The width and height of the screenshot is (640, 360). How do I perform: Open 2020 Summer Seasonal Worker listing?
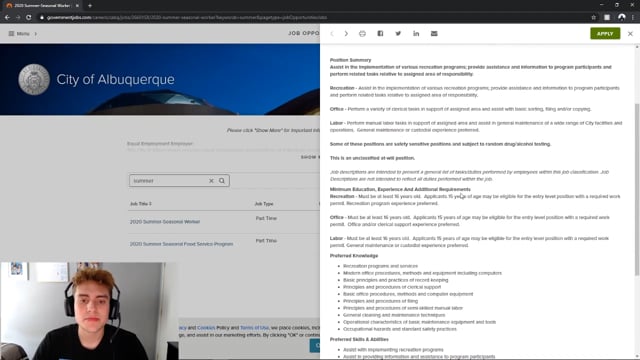point(165,222)
